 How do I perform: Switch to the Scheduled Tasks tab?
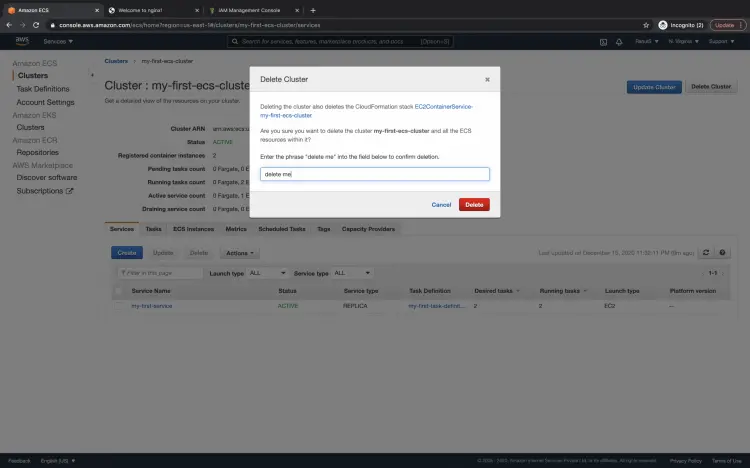(282, 229)
